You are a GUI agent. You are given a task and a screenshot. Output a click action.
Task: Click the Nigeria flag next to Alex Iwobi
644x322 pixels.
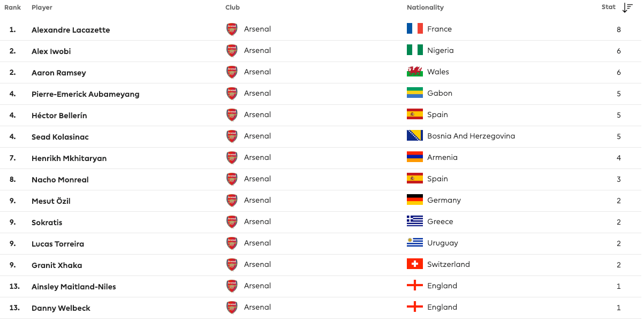click(x=414, y=50)
